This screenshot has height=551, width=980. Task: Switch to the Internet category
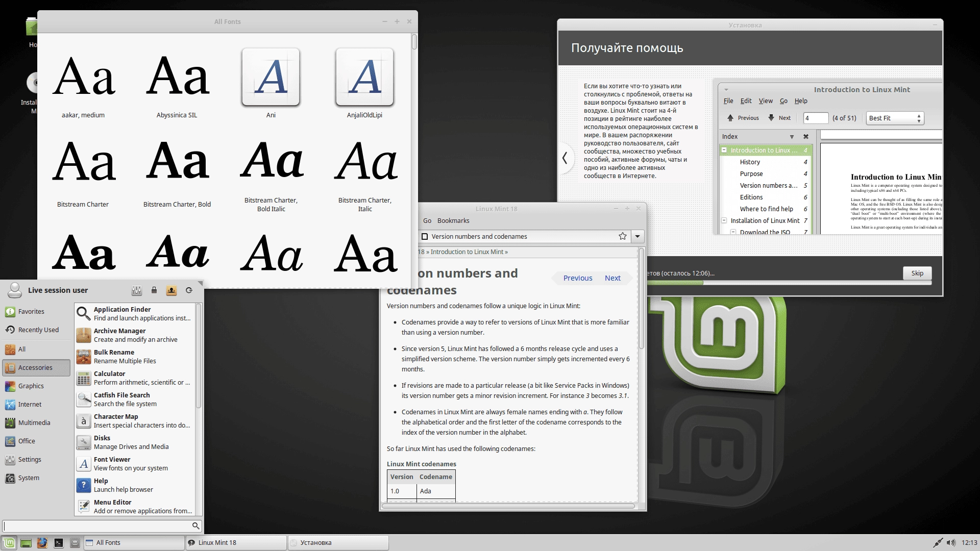coord(36,405)
